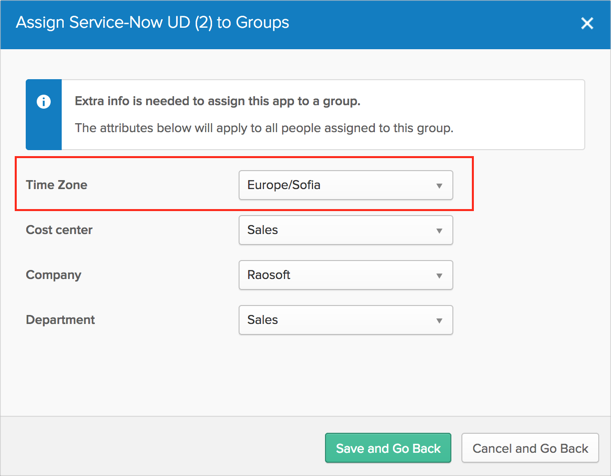Click the blue info icon
The image size is (611, 476).
click(44, 102)
